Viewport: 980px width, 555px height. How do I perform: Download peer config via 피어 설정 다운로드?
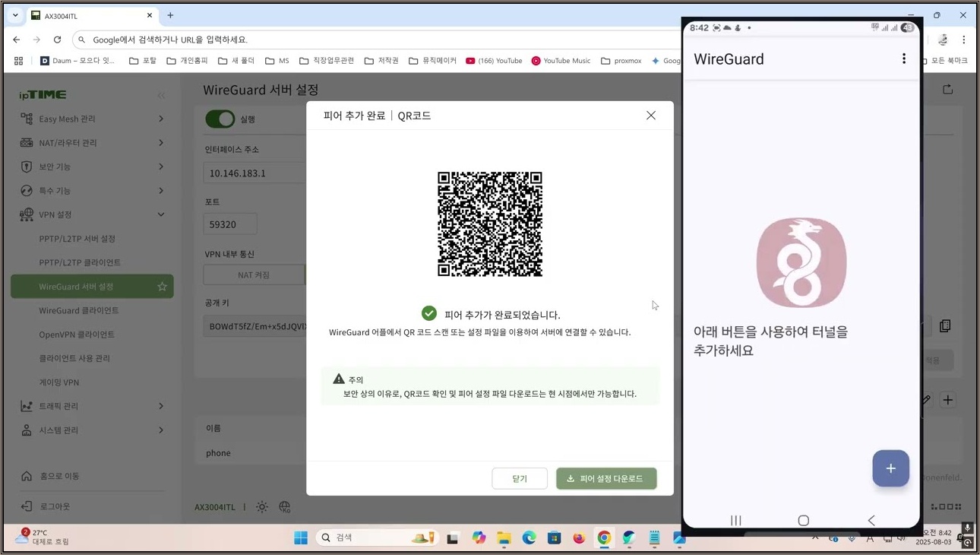[606, 478]
